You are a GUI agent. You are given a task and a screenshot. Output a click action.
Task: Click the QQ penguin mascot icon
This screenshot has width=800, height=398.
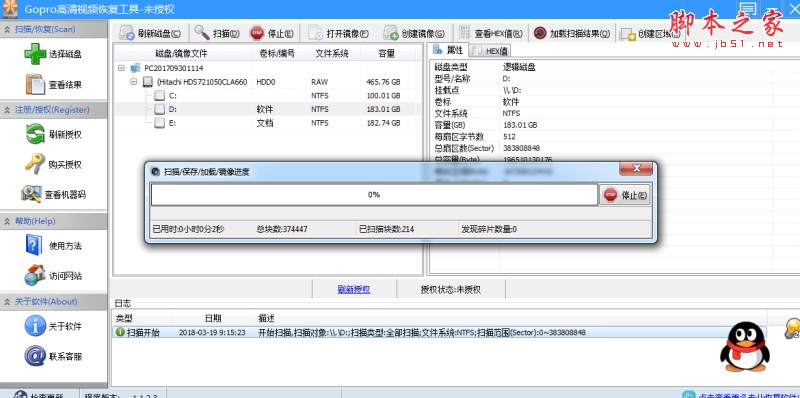pyautogui.click(x=745, y=347)
